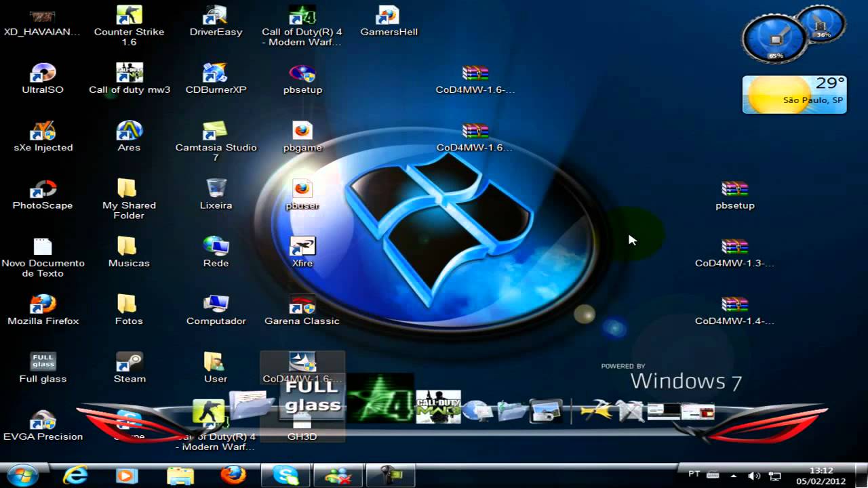Select the Ares desktop icon
Screen dimensions: 868x488
[x=129, y=138]
